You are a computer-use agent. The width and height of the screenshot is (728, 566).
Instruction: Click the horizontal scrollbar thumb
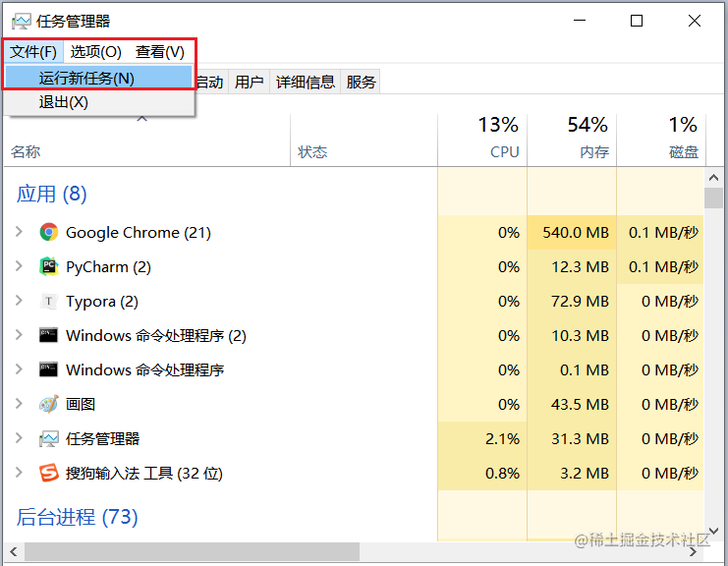(x=192, y=551)
